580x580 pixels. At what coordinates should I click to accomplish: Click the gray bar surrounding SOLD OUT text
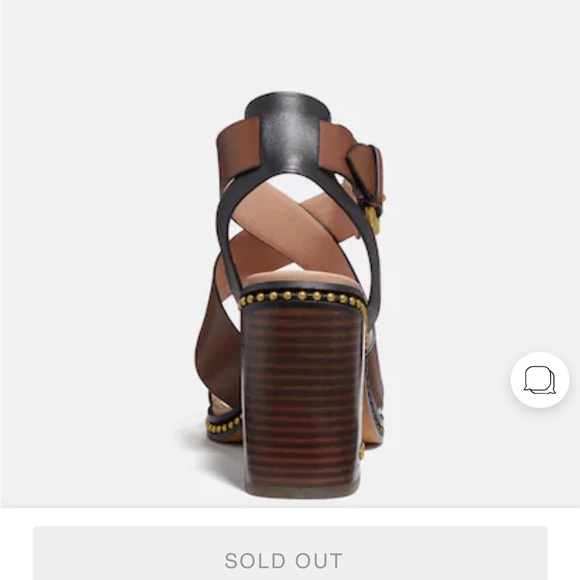point(290,553)
